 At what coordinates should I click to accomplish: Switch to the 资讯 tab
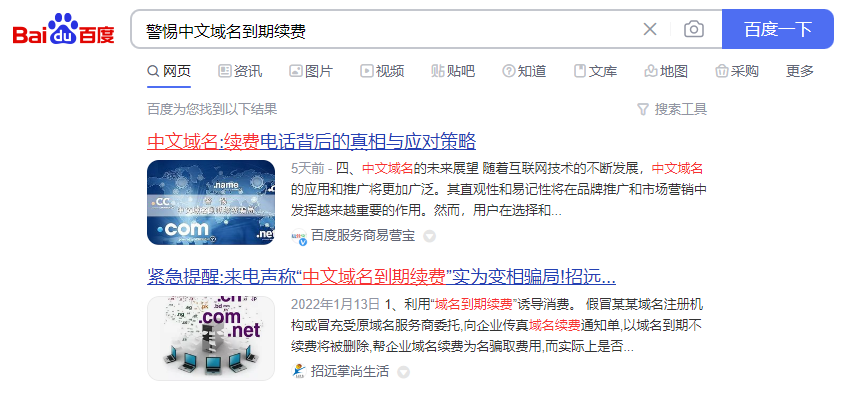coord(240,71)
